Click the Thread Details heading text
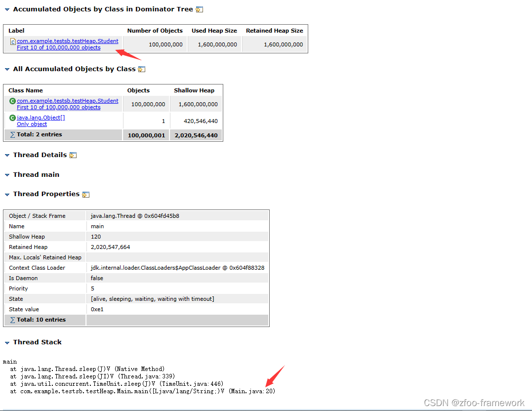The width and height of the screenshot is (532, 411). [x=40, y=155]
